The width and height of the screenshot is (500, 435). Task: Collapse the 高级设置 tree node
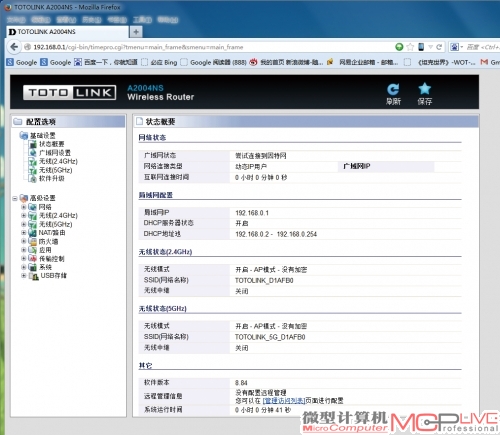click(x=15, y=198)
